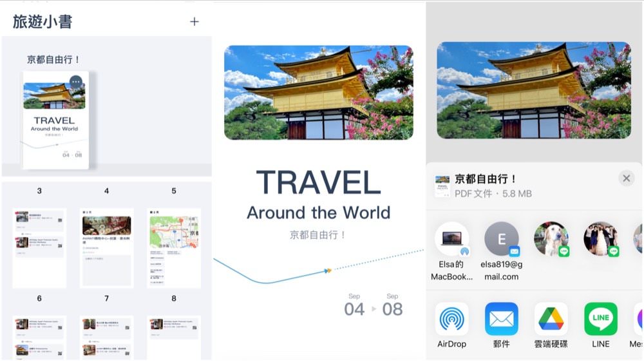Open page 5 thumbnail with map

pos(174,247)
